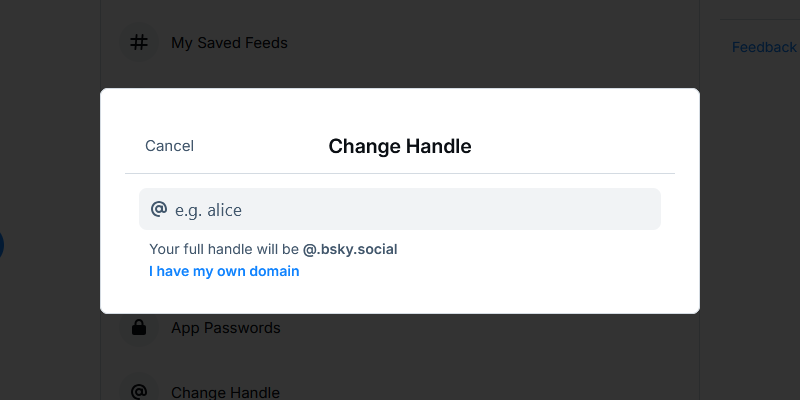Click the divider line under the dialog header

400,173
